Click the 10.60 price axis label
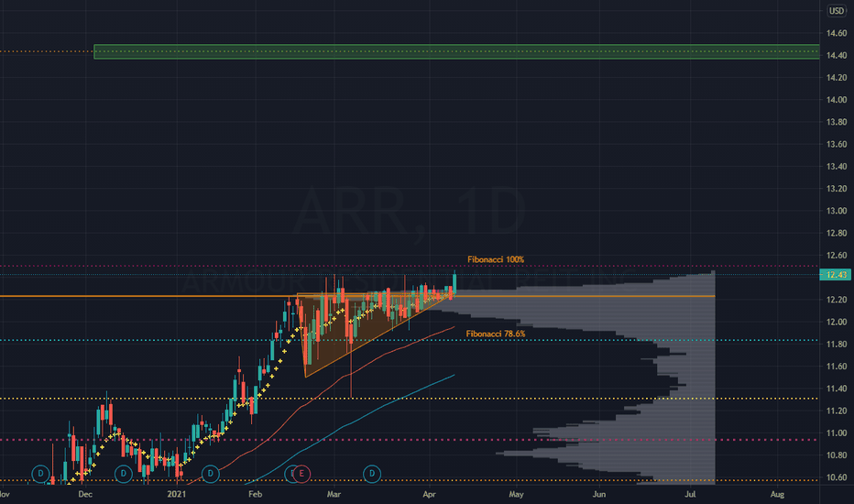Viewport: 854px width, 504px height. click(x=836, y=477)
